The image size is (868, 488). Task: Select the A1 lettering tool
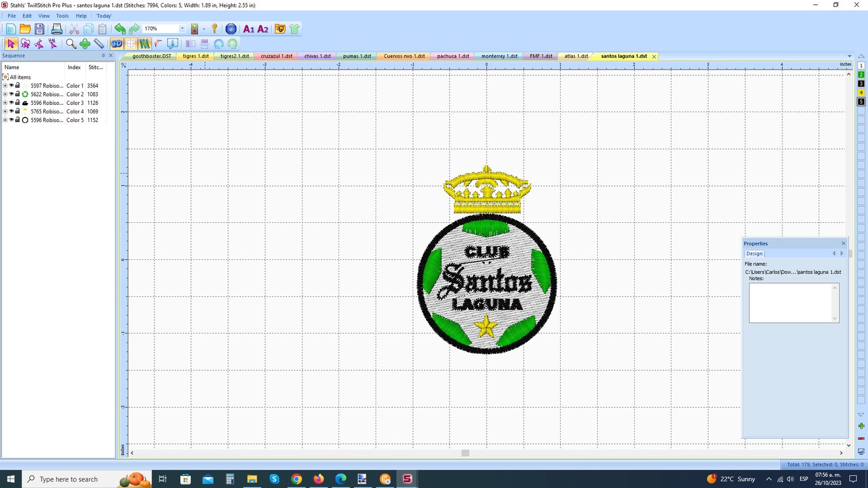coord(249,29)
